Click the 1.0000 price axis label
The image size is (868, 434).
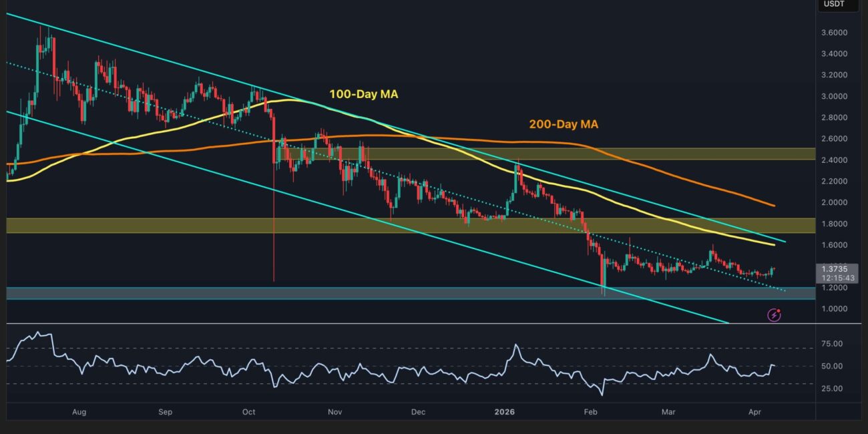pyautogui.click(x=835, y=309)
